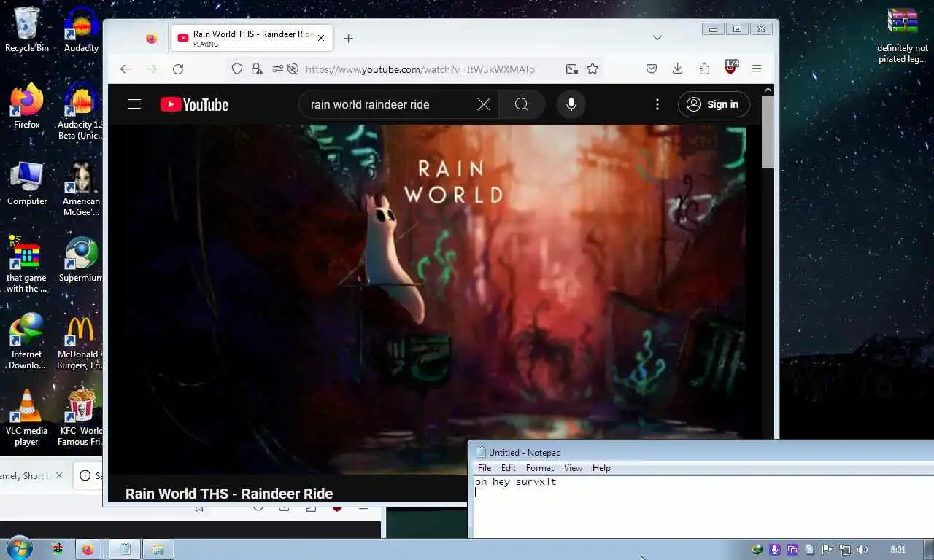This screenshot has width=934, height=560.
Task: Select Internet Download Manager desktop shortcut
Action: click(x=26, y=341)
